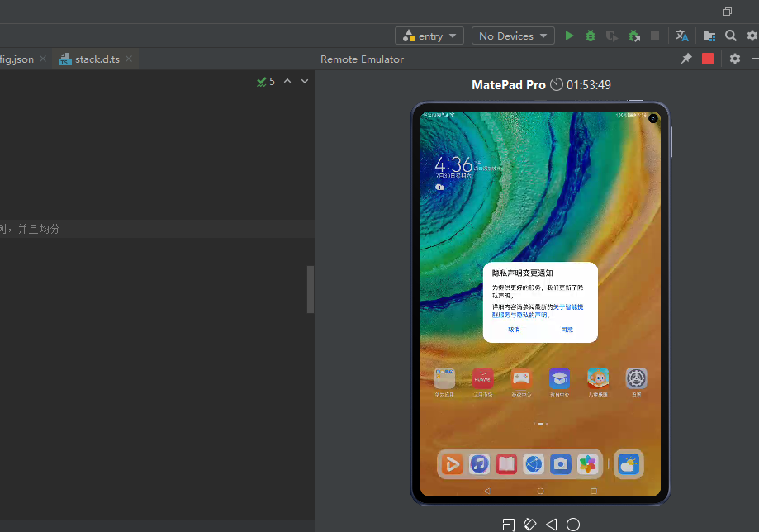Jump to next highlighted problem with down chevron

305,81
